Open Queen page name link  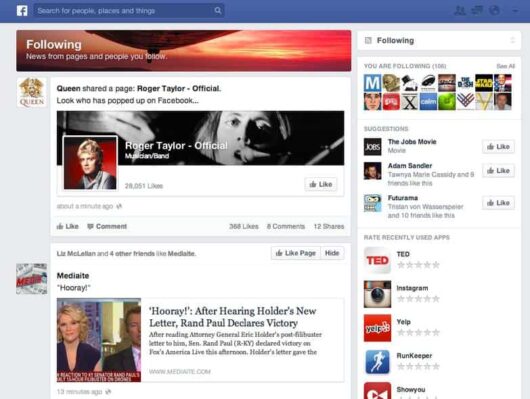[x=69, y=89]
